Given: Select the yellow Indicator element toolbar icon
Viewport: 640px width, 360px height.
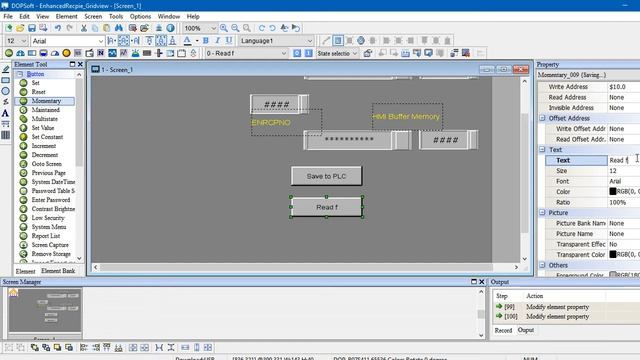Looking at the screenshot, I should tap(66, 53).
